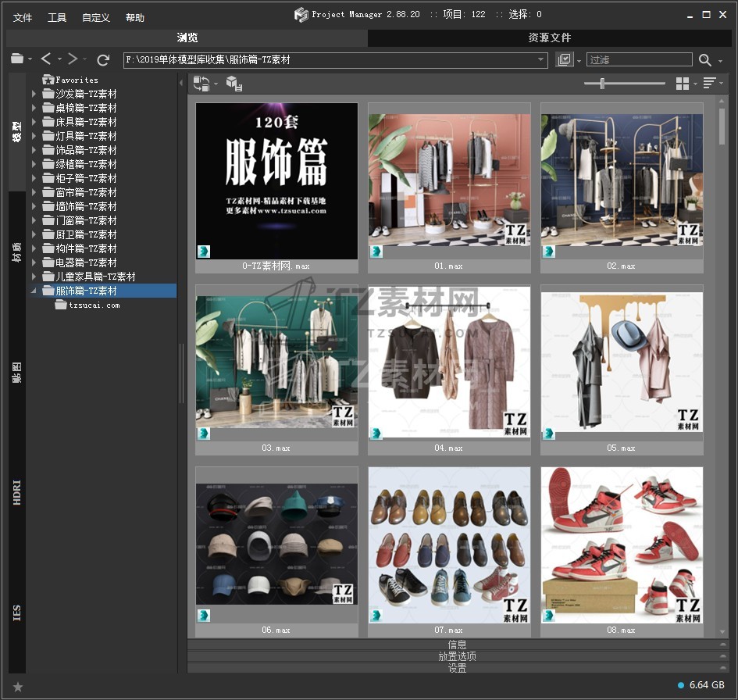Viewport: 738px width, 700px height.
Task: Open the folder icon in navigation bar
Action: pos(17,59)
